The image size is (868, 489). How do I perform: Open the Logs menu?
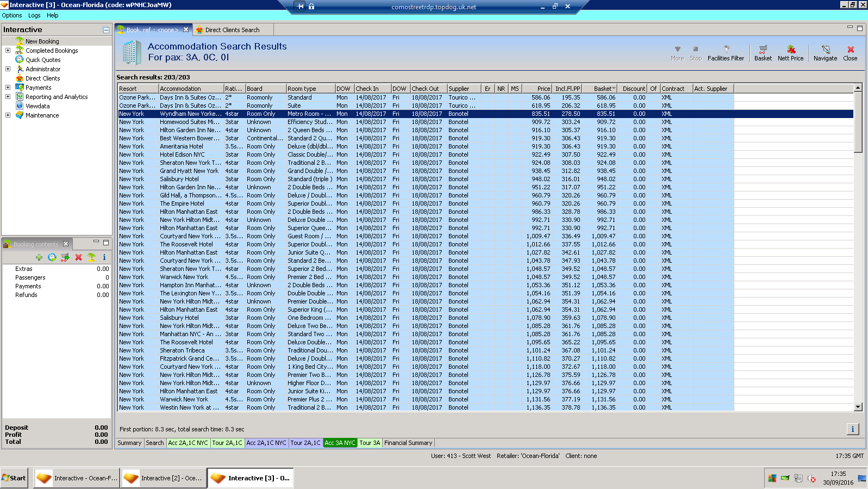click(x=34, y=15)
